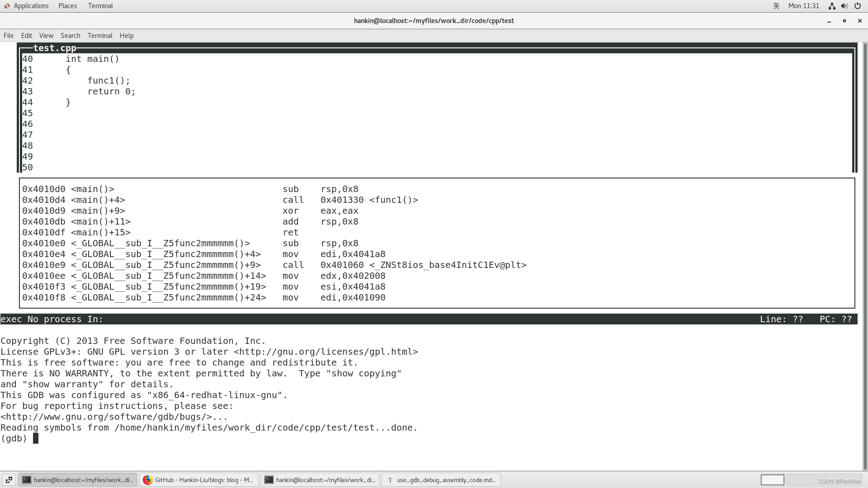This screenshot has width=868, height=488.
Task: Open the View menu
Action: pyautogui.click(x=46, y=36)
